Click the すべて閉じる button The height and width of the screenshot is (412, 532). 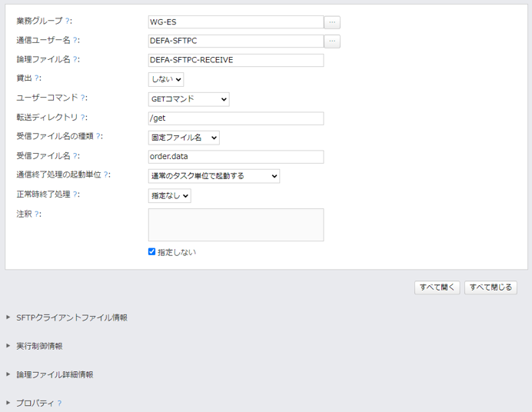pyautogui.click(x=490, y=287)
